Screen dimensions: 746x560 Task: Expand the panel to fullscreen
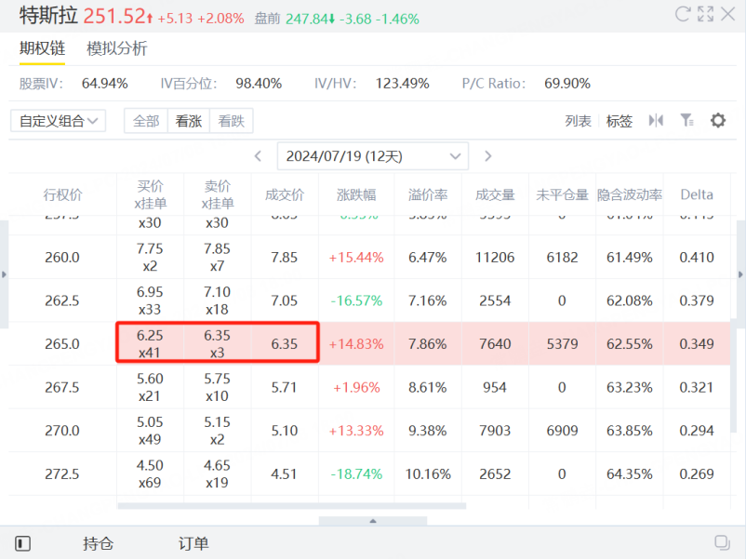coord(706,14)
